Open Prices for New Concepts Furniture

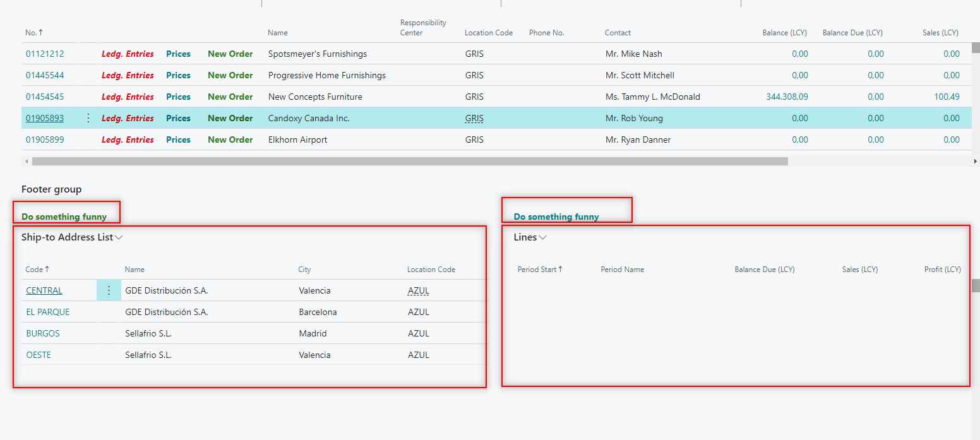click(x=178, y=96)
